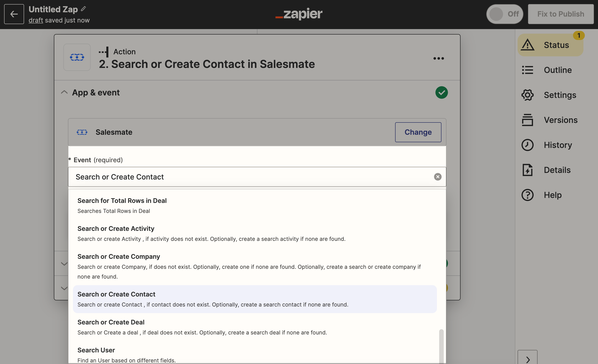Click the Help question mark icon
This screenshot has width=598, height=364.
pos(528,195)
